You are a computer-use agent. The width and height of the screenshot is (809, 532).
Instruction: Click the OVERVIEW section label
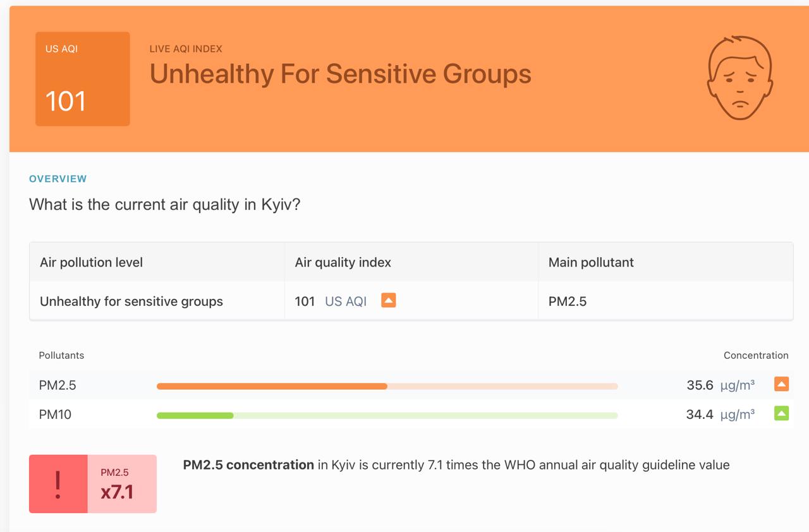tap(58, 179)
